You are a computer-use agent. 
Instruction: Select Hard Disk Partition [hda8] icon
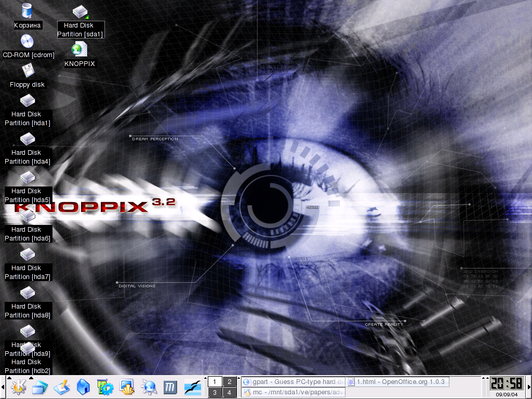pos(28,292)
